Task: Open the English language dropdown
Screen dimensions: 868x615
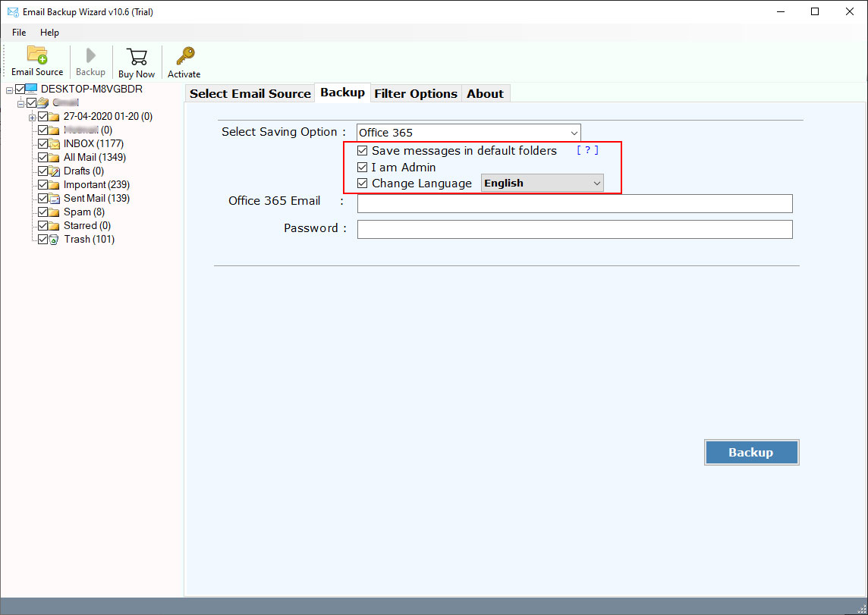Action: pyautogui.click(x=542, y=183)
